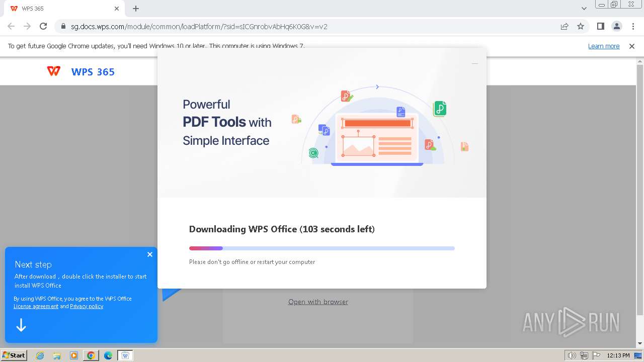Switch to the WPS installer taskbar item

coord(125,355)
